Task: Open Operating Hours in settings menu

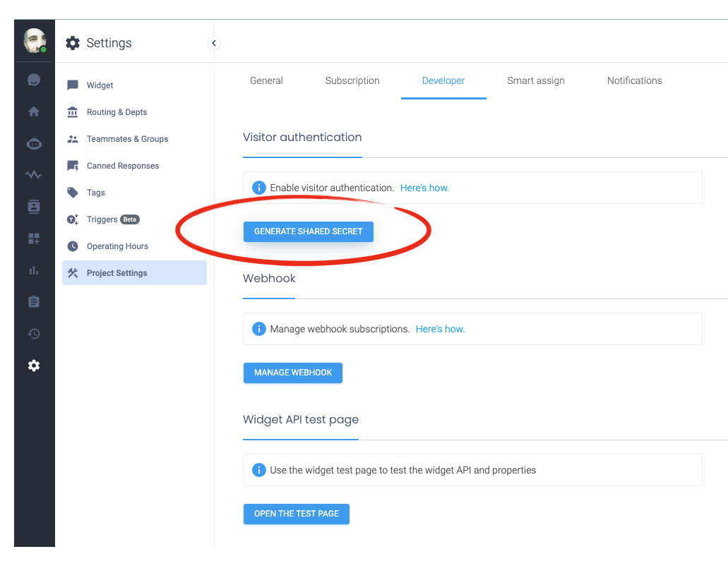Action: (x=117, y=246)
